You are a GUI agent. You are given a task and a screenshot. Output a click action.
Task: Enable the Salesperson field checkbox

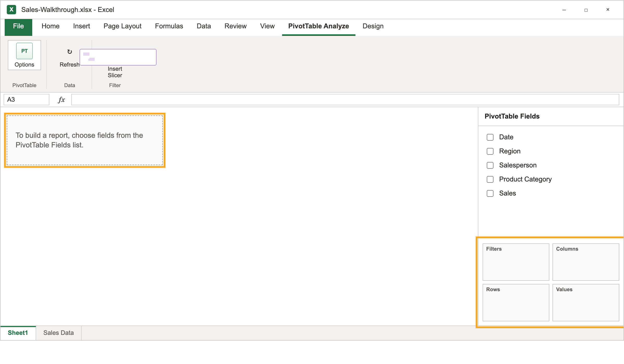pyautogui.click(x=490, y=165)
